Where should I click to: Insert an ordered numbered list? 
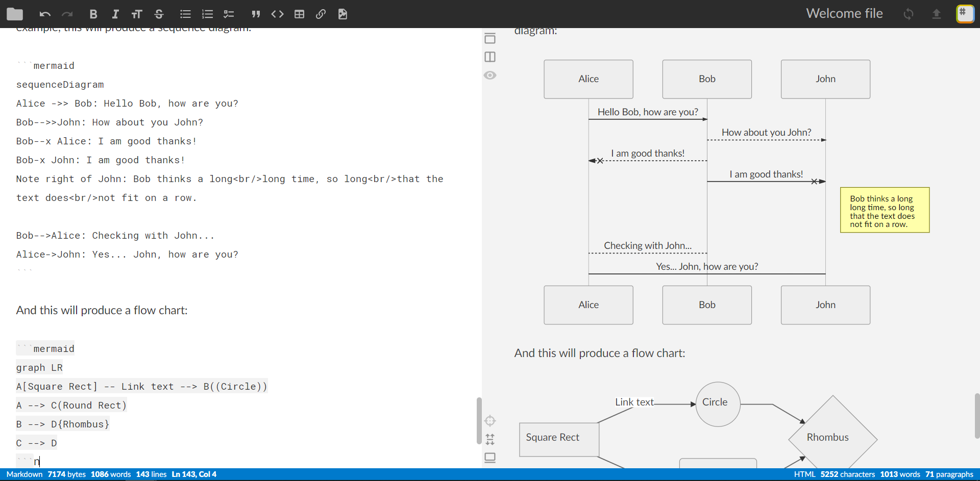(x=207, y=14)
